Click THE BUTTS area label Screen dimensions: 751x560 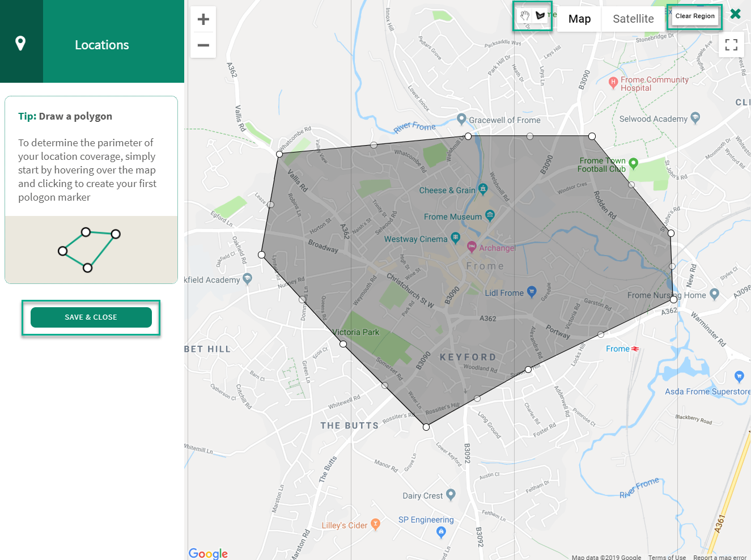[x=350, y=426]
